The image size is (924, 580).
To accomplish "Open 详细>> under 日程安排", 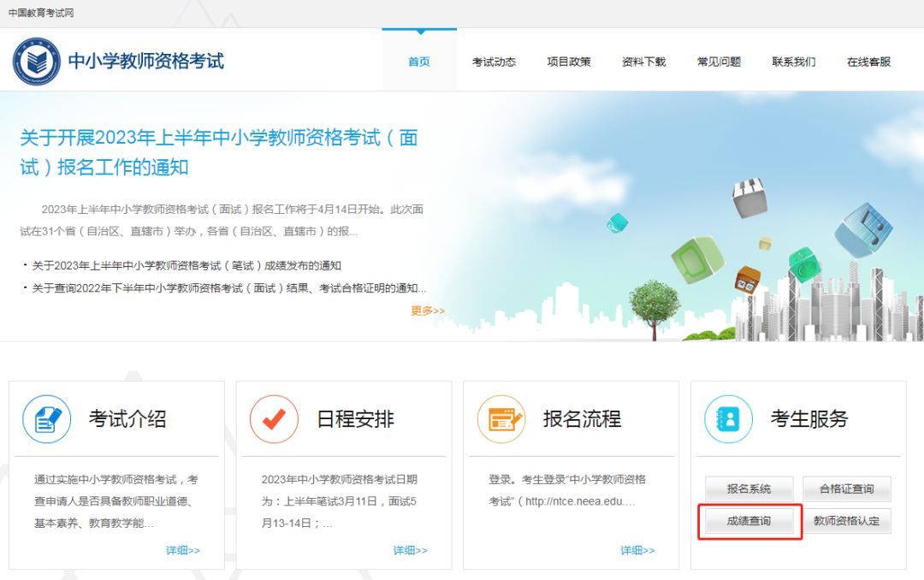I will click(410, 550).
